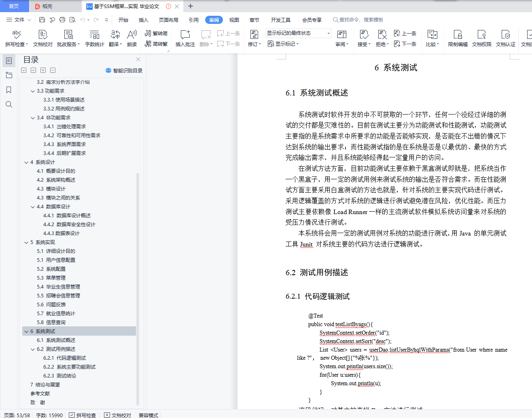Open the chapter navigation icon in the left sidebar

9,75
